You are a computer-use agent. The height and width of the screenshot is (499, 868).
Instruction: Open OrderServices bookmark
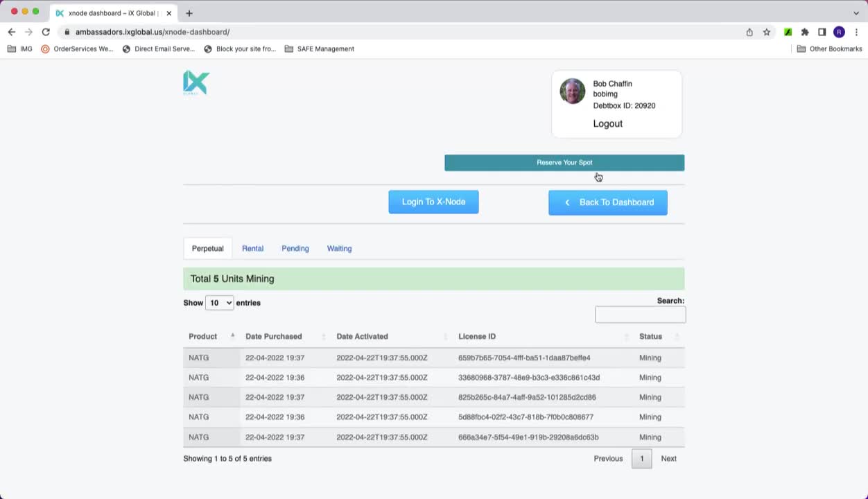pos(77,49)
